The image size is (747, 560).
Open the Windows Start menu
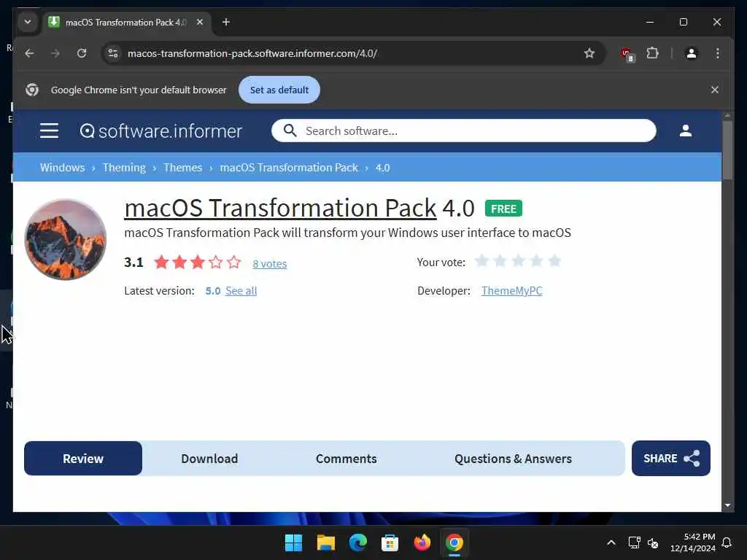tap(293, 542)
